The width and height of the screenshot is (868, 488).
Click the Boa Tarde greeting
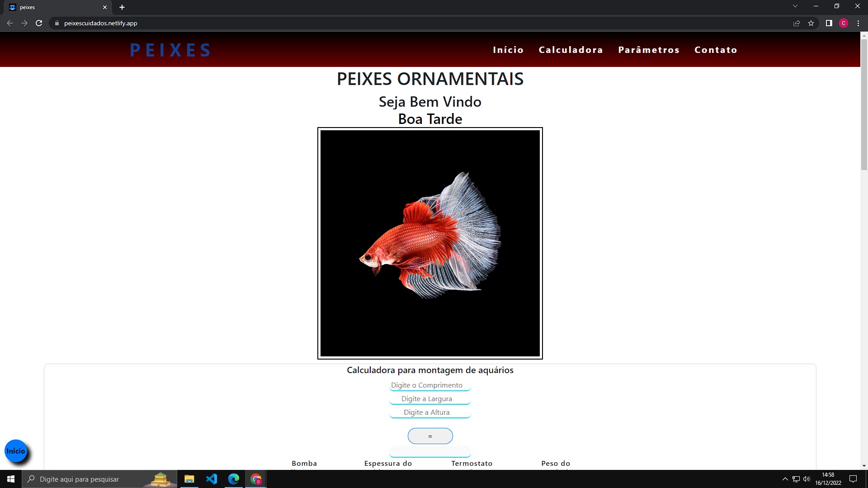[430, 119]
